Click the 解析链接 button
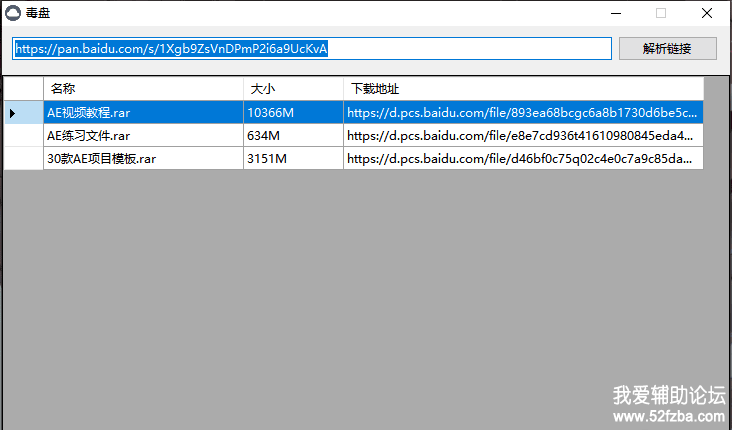 click(x=668, y=49)
